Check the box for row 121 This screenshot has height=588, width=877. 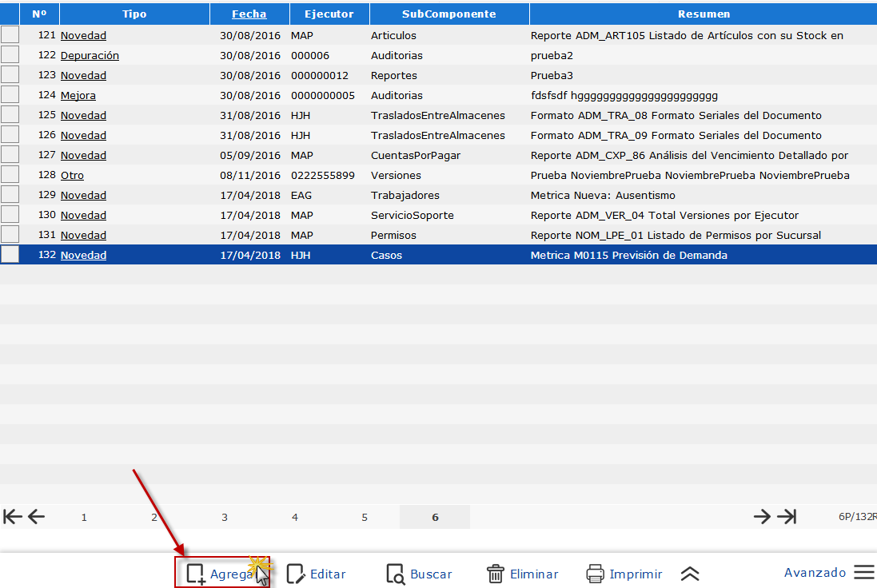pos(10,34)
